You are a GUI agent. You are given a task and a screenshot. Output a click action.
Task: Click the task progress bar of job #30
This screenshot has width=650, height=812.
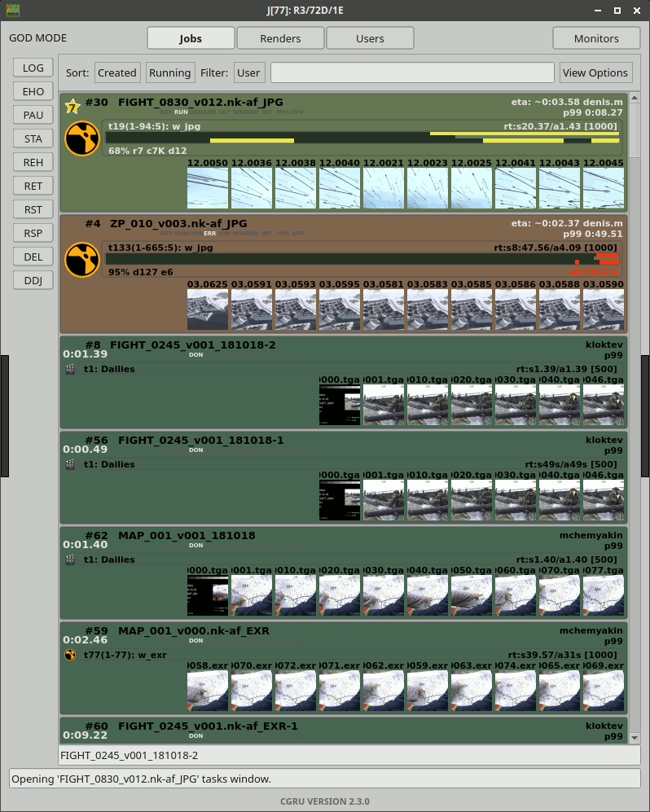[362, 138]
